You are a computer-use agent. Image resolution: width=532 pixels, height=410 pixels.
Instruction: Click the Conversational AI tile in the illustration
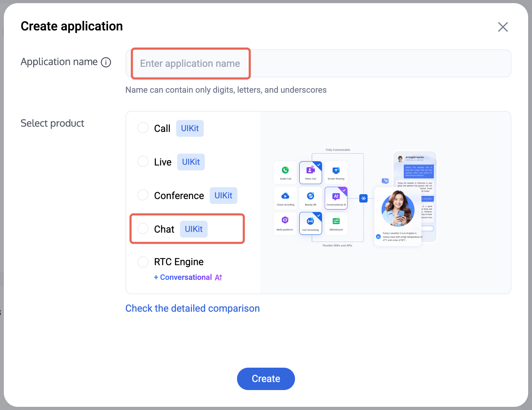(x=336, y=198)
